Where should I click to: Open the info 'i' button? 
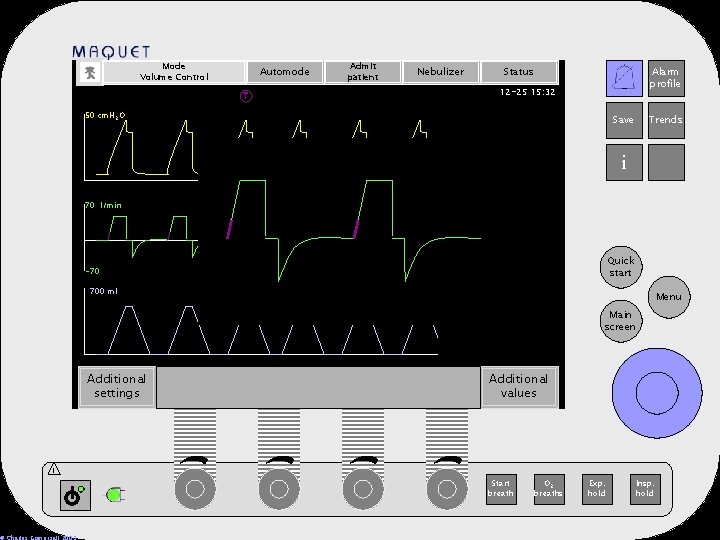click(624, 163)
